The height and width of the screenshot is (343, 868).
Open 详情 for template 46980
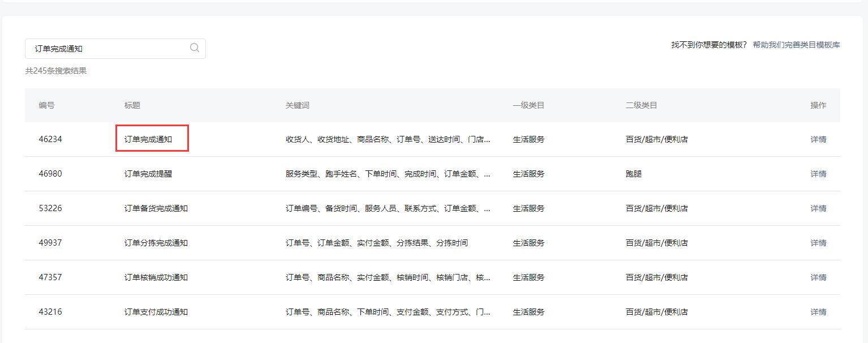point(818,174)
